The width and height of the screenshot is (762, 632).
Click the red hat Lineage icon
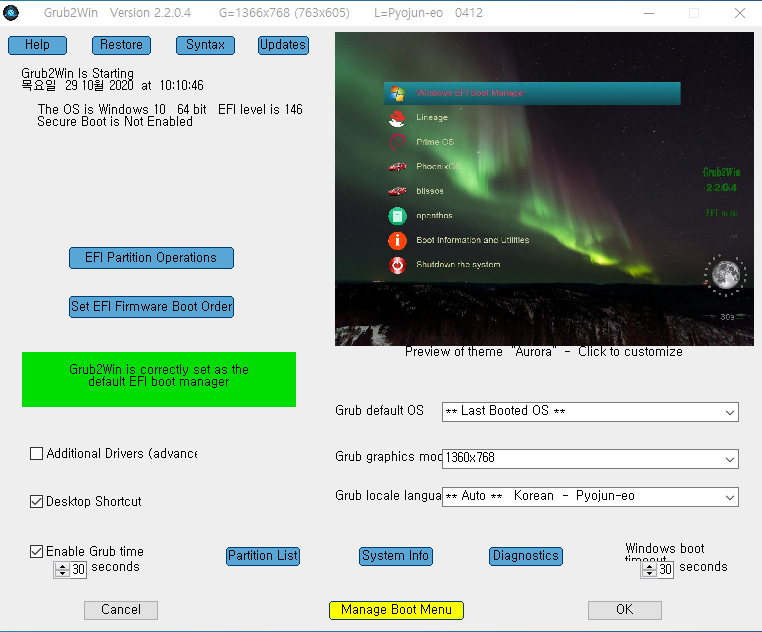tap(397, 118)
